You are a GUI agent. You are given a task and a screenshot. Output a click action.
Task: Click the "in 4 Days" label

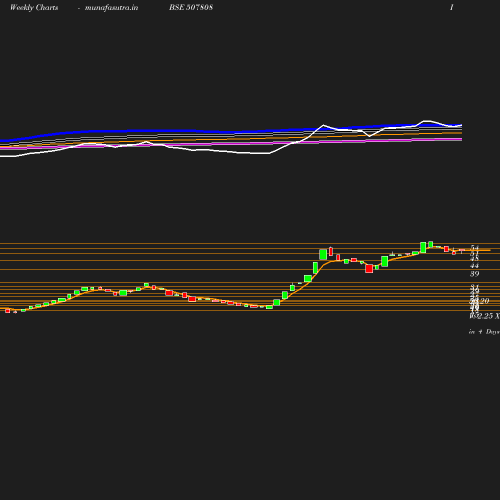[x=484, y=332]
